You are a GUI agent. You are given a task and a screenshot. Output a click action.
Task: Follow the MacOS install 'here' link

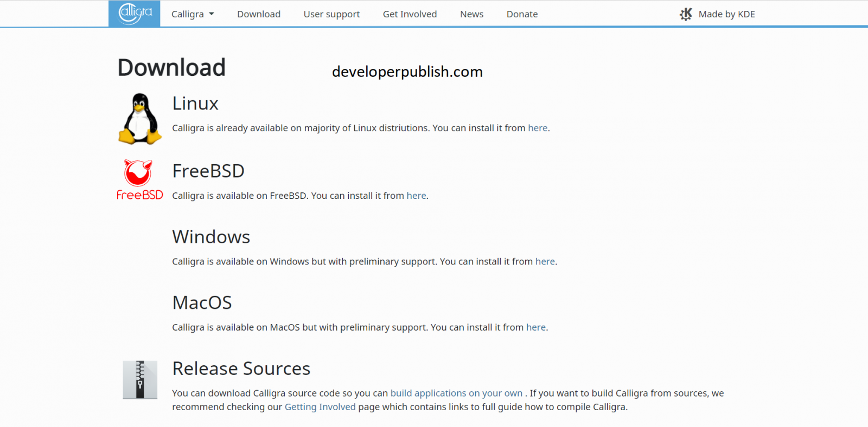(535, 327)
